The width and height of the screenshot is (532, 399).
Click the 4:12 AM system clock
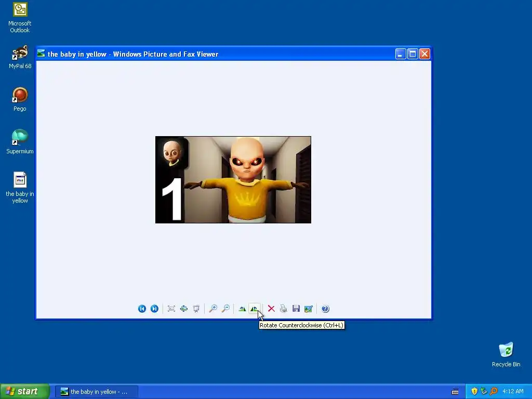513,392
